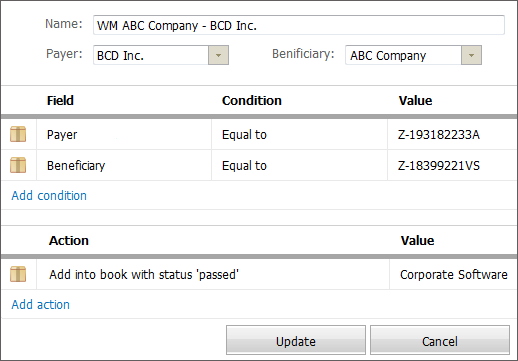Click the Cancel button

click(x=440, y=340)
